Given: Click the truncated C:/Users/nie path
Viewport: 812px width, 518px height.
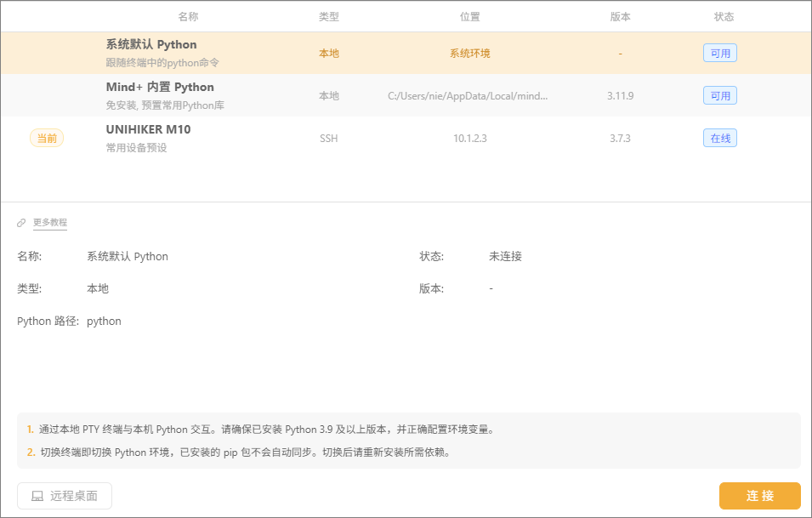Looking at the screenshot, I should 468,96.
